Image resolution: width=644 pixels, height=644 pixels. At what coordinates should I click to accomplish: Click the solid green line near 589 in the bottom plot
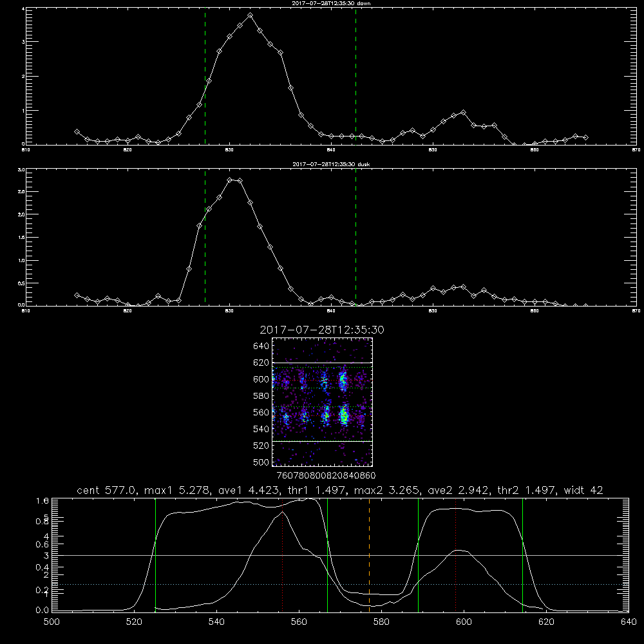pyautogui.click(x=418, y=554)
